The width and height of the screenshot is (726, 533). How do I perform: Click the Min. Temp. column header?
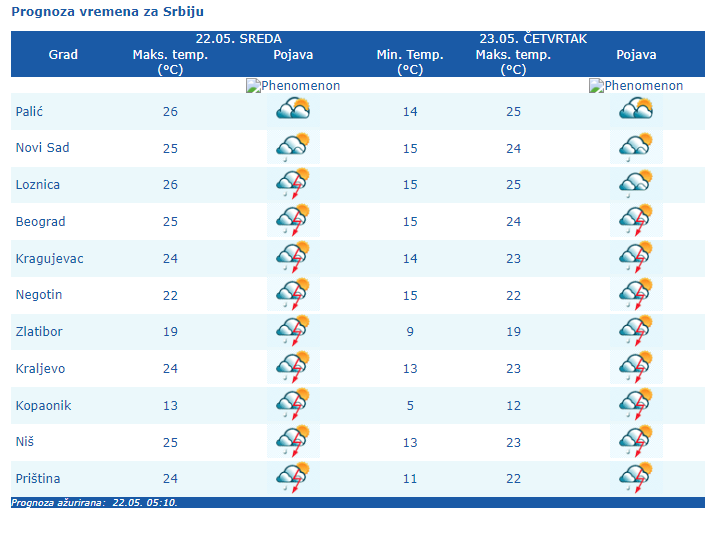(x=410, y=55)
